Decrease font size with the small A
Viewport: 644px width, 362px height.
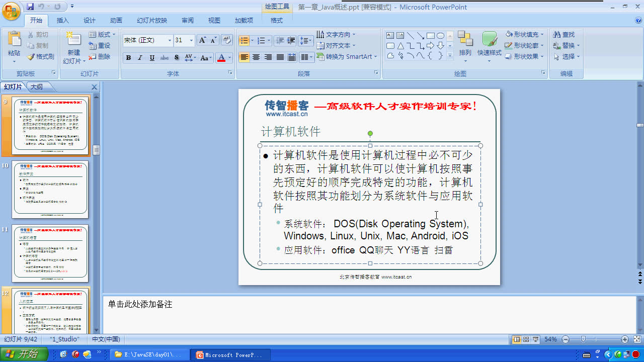(x=213, y=40)
